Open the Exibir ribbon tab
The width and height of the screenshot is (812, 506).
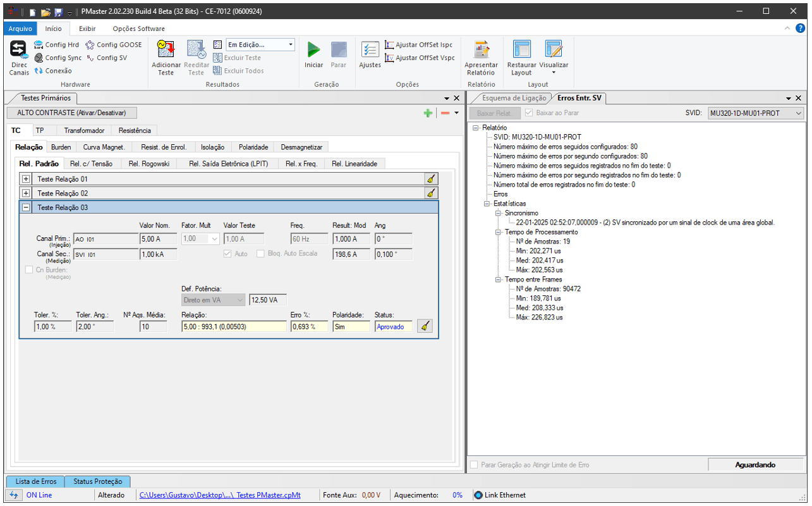click(87, 28)
